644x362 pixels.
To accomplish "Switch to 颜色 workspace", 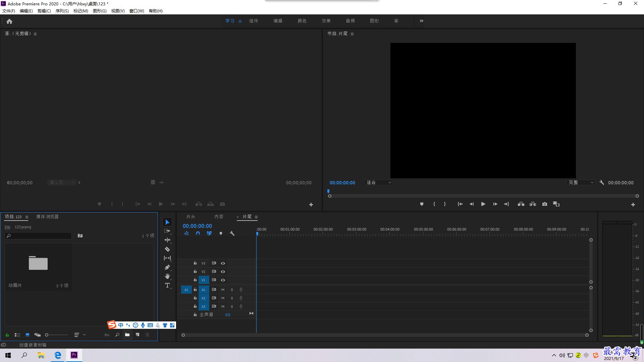I will coord(302,21).
